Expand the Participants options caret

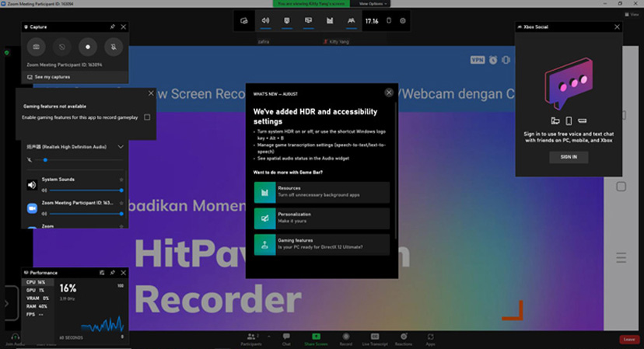pyautogui.click(x=269, y=337)
